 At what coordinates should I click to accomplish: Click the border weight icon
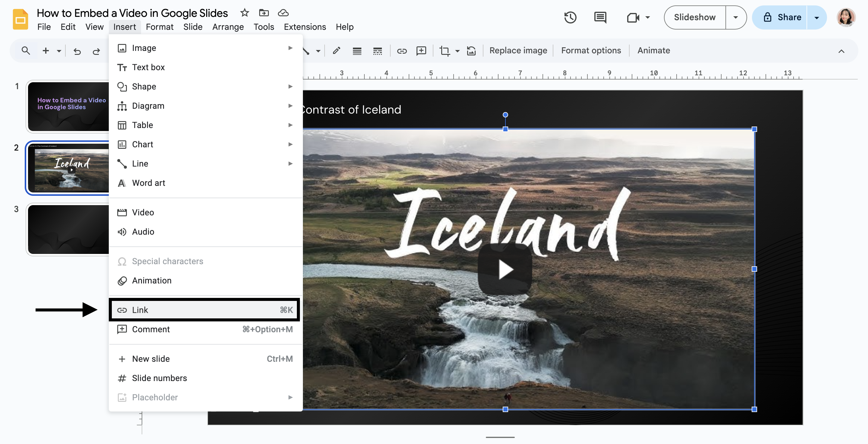point(357,51)
